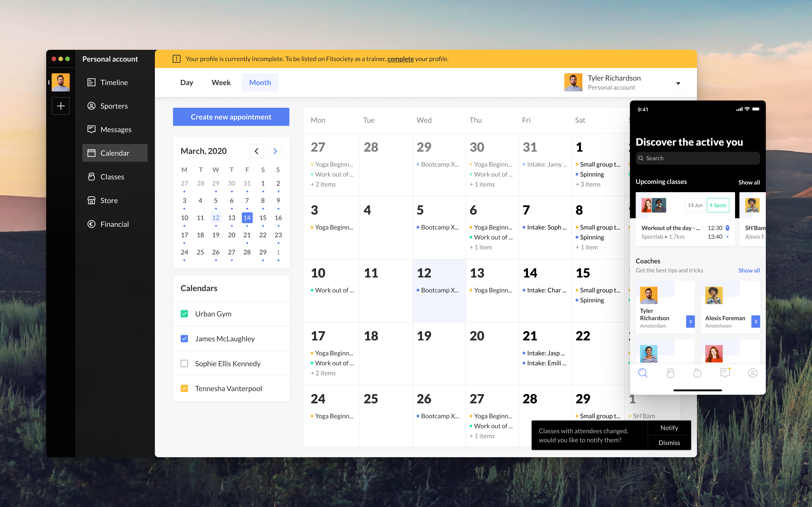Go to next month in mini calendar

pos(275,151)
